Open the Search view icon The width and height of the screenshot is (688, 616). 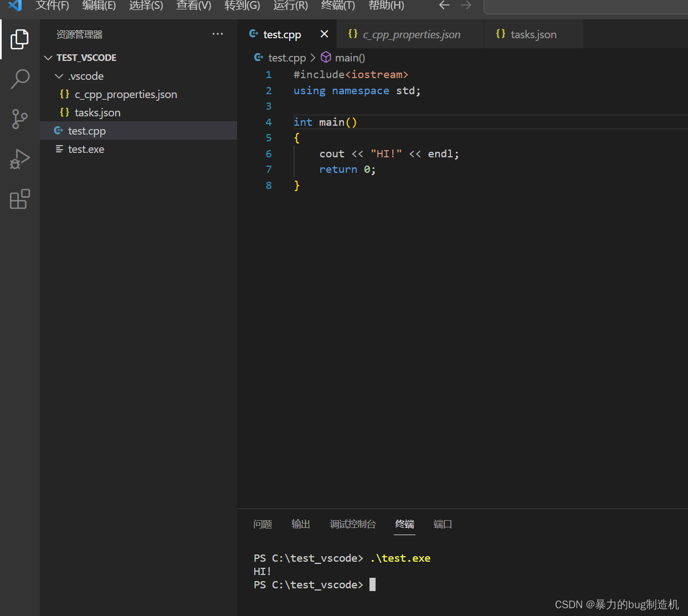click(x=19, y=79)
